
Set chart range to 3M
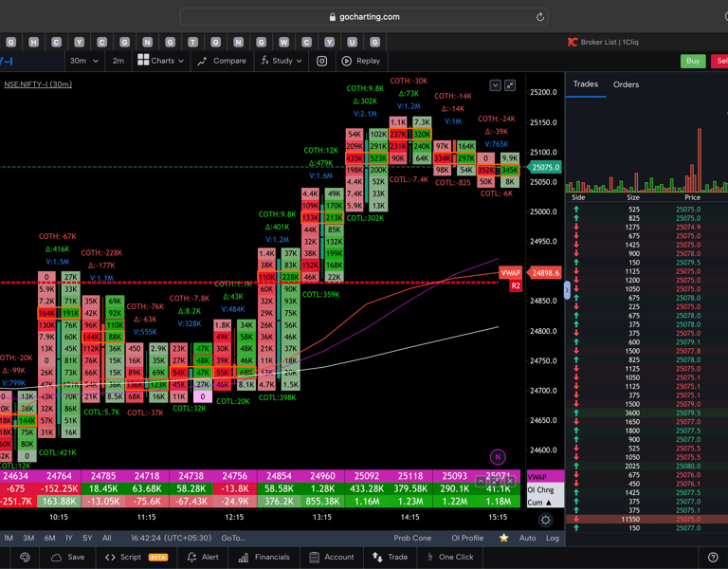tap(28, 538)
